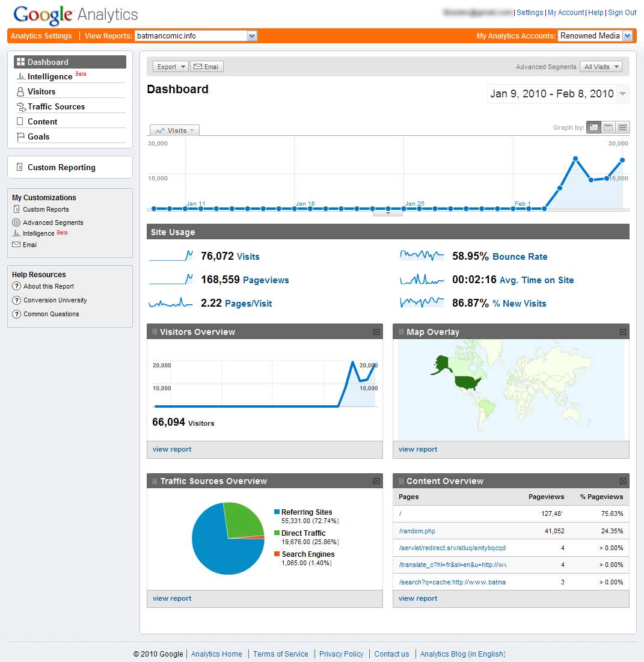Open the Export dropdown
Screen dimensions: 644x662
click(x=171, y=67)
